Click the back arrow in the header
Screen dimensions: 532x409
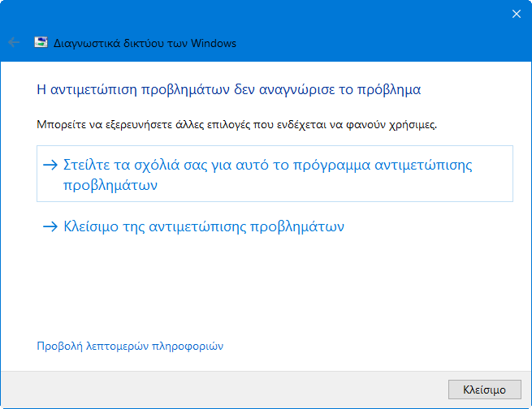coord(14,42)
